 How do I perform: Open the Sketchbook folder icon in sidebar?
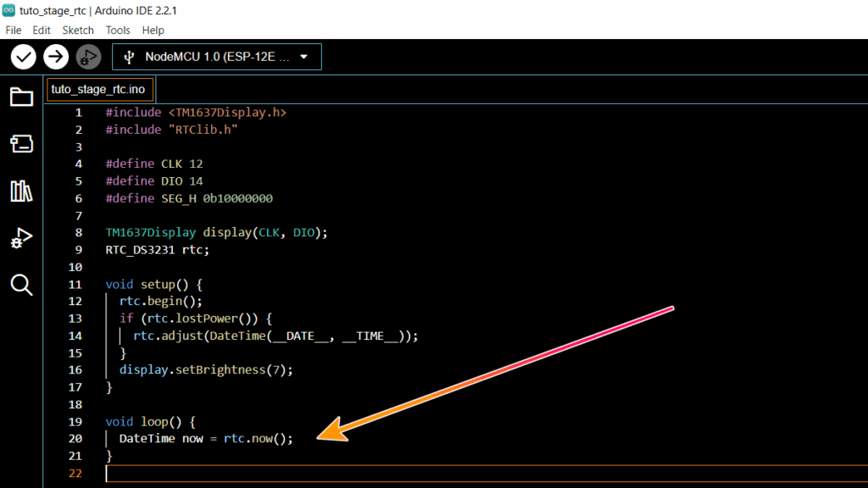click(x=21, y=97)
